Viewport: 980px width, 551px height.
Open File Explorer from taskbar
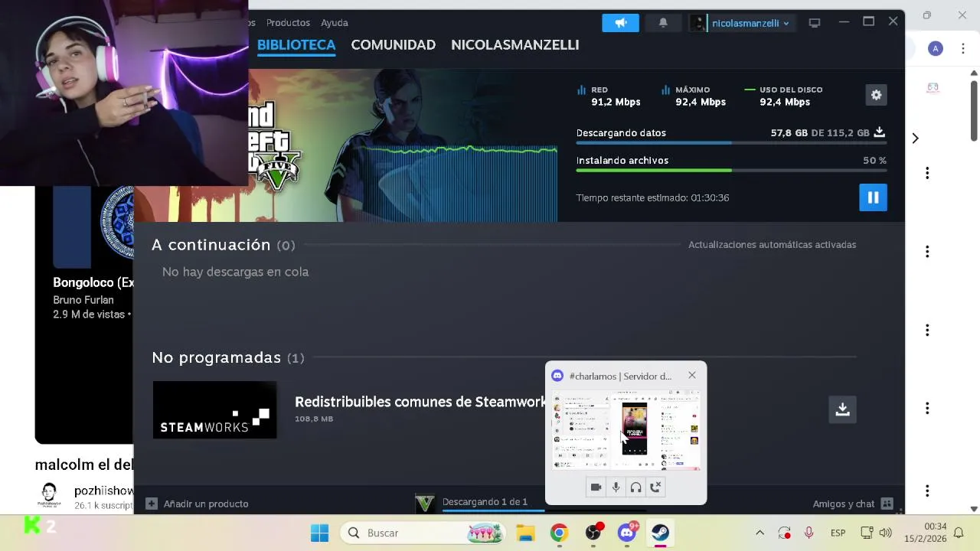[x=525, y=533]
